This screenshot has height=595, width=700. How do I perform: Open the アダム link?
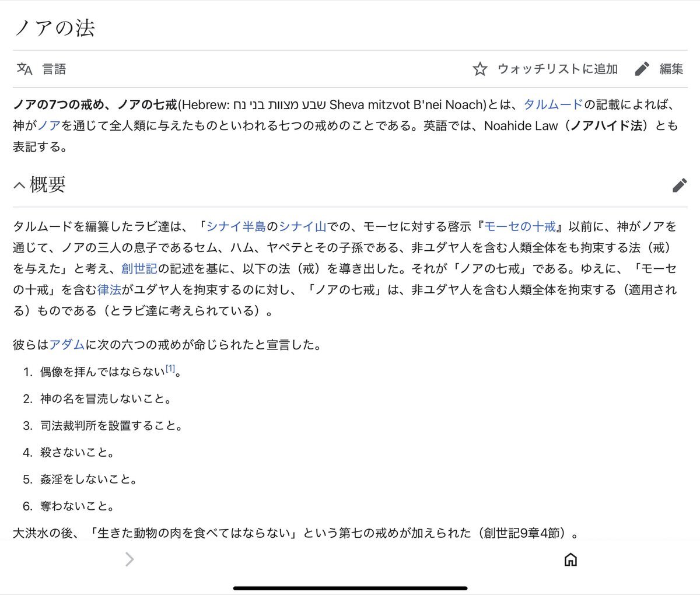pos(67,345)
